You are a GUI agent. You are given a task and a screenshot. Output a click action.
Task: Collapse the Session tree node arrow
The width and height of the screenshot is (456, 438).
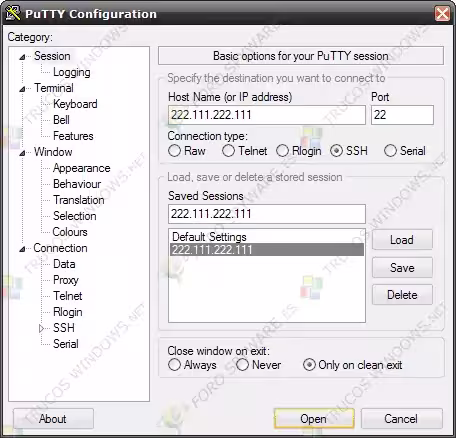coord(22,57)
